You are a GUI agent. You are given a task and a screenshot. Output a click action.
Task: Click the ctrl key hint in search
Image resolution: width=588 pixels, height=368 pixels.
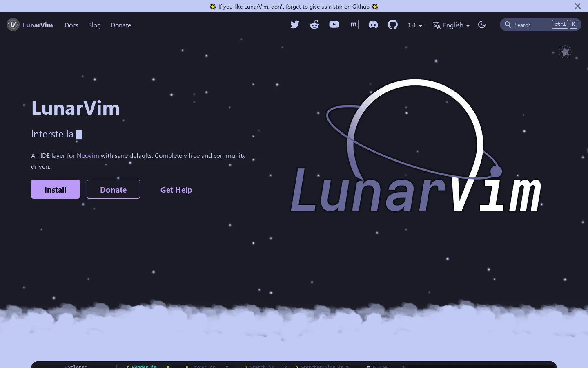(x=560, y=25)
